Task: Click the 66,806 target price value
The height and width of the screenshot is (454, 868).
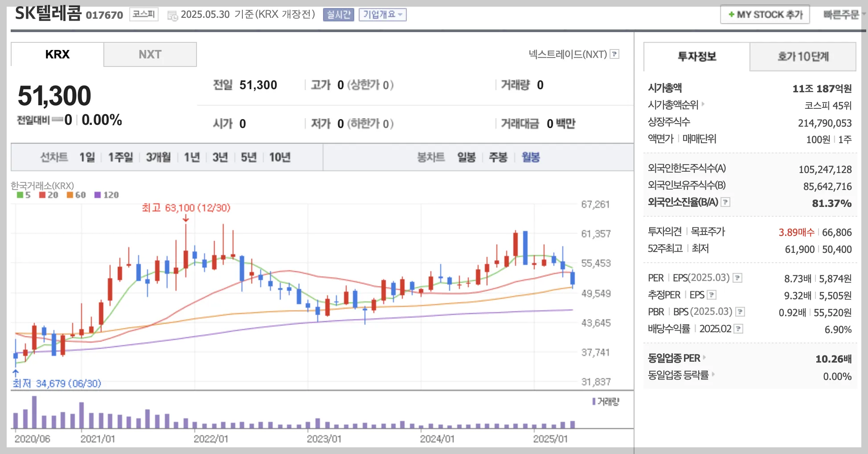Action: [837, 232]
